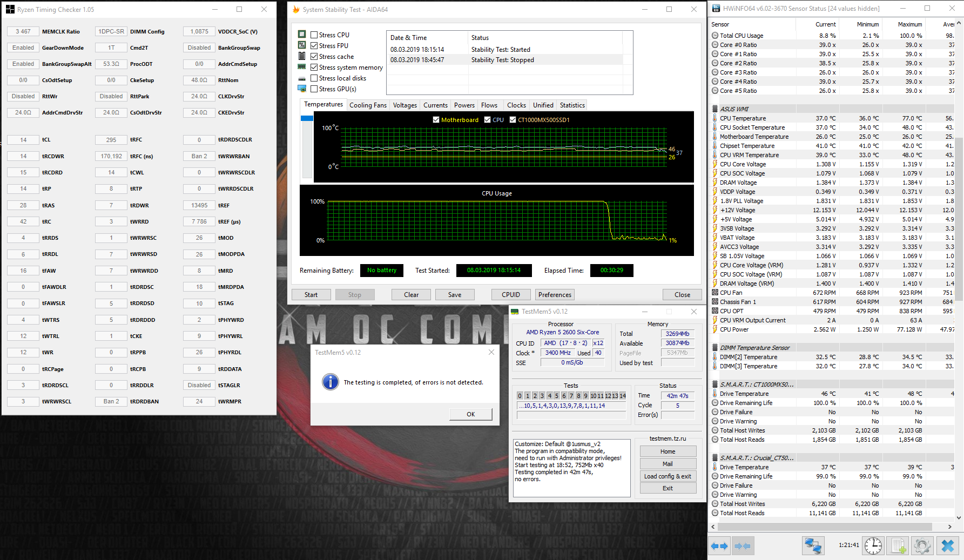964x560 pixels.
Task: Click the CPU chip icon beside Stress CPU
Action: (302, 34)
